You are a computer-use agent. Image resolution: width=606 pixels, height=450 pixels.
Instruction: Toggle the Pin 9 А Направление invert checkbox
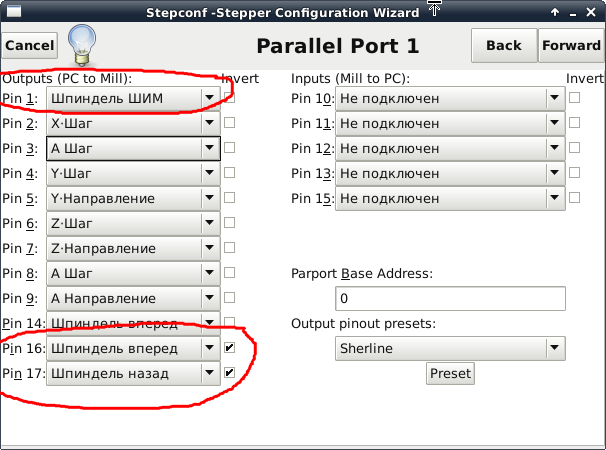coord(230,298)
